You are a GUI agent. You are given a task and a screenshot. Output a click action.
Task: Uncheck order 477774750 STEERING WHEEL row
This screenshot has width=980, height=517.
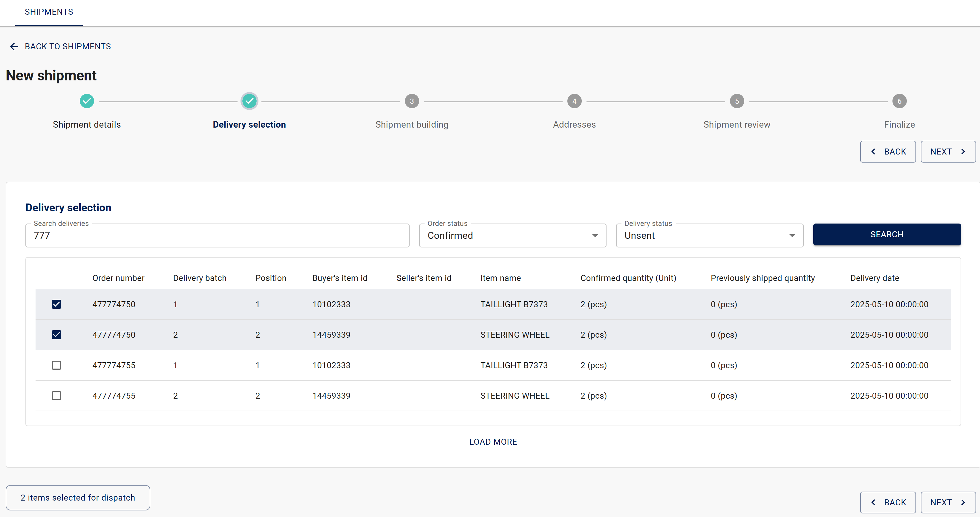point(56,335)
